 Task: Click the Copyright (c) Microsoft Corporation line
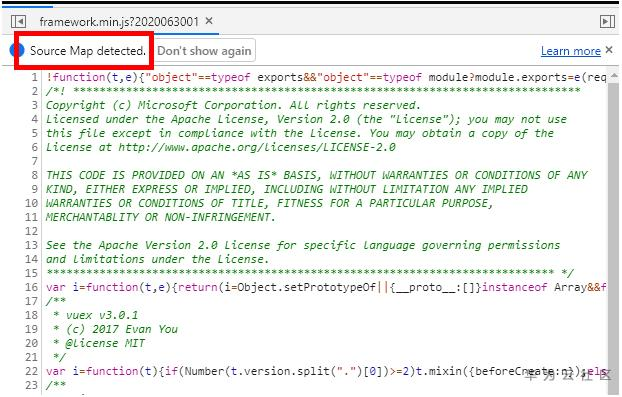coord(233,105)
